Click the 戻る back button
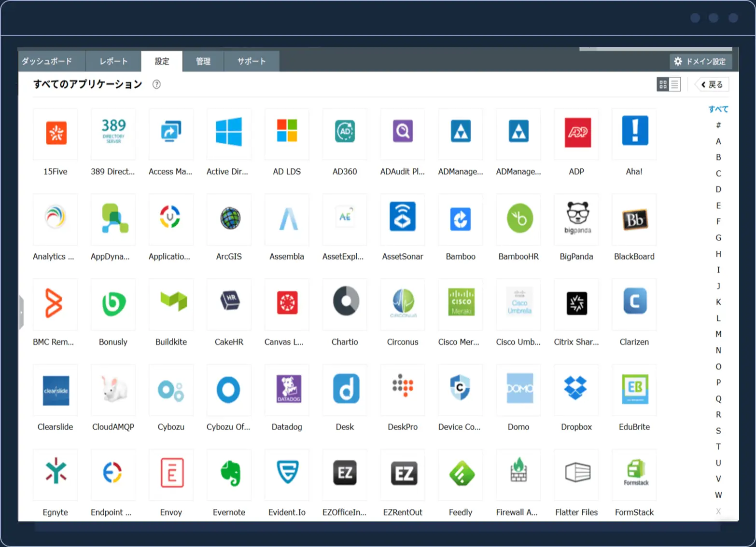This screenshot has height=547, width=756. (x=712, y=84)
